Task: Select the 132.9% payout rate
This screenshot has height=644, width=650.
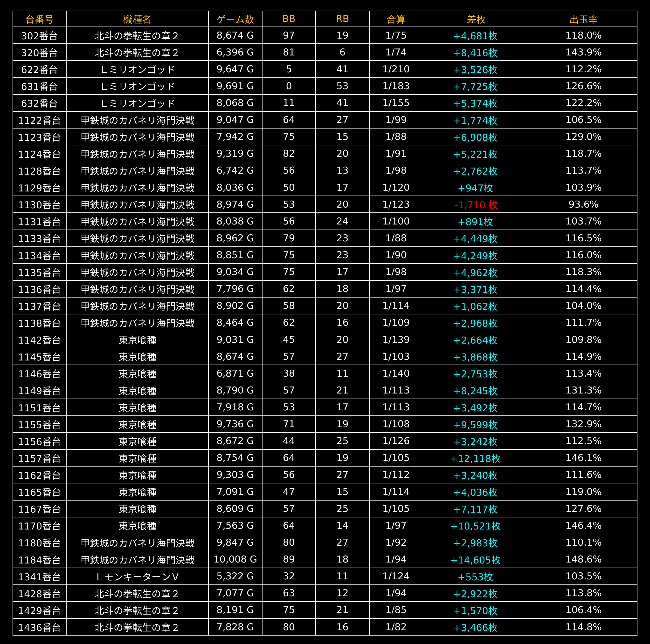Action: (x=583, y=425)
